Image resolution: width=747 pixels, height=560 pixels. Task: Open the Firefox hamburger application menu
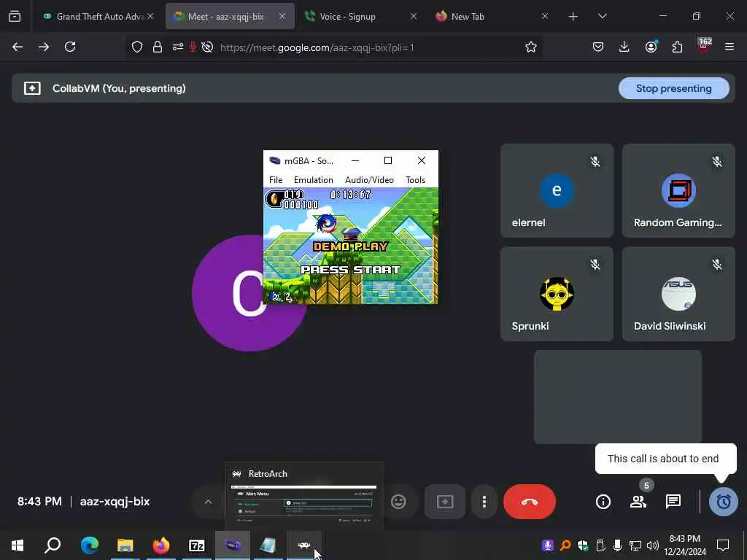point(729,47)
